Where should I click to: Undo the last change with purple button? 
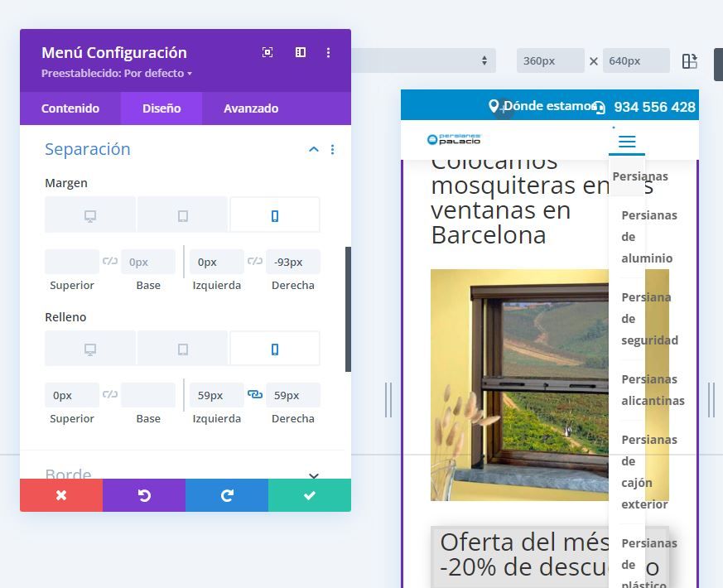[x=144, y=495]
